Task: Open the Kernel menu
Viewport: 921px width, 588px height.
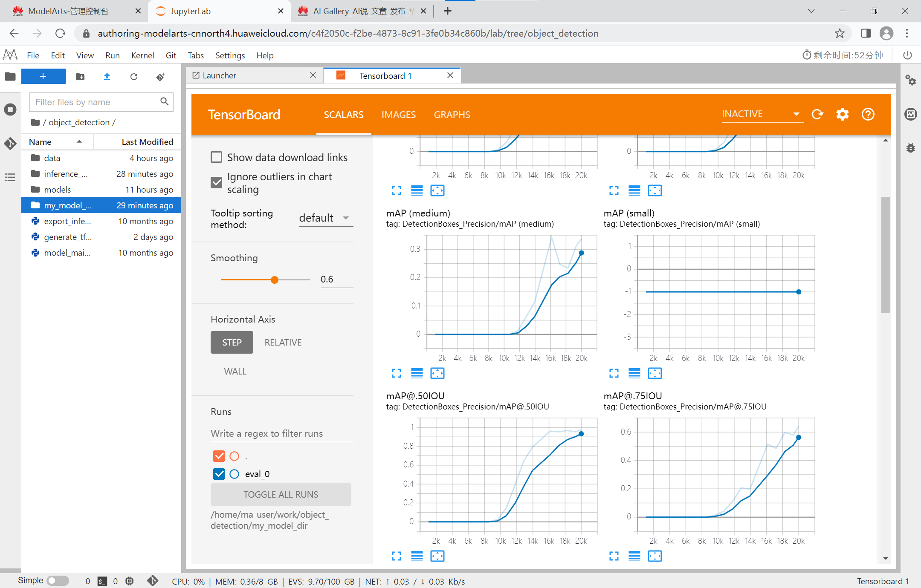Action: (x=142, y=55)
